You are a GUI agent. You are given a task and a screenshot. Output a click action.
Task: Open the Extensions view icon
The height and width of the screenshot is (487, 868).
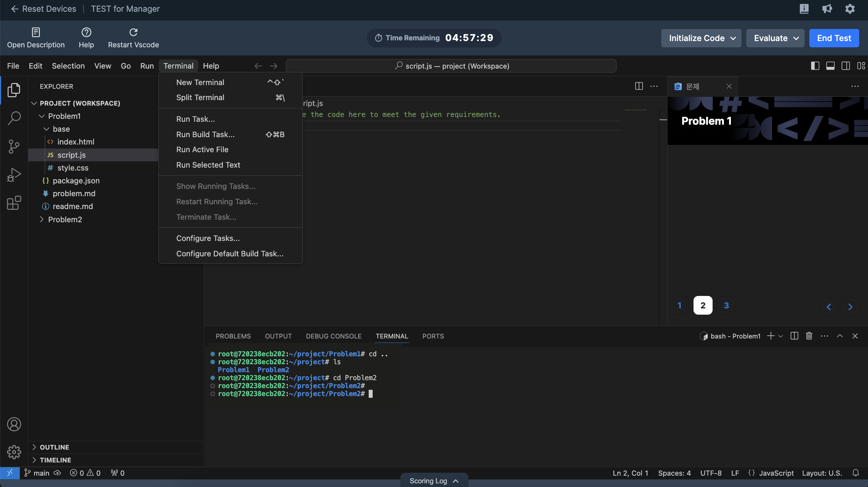[x=14, y=203]
